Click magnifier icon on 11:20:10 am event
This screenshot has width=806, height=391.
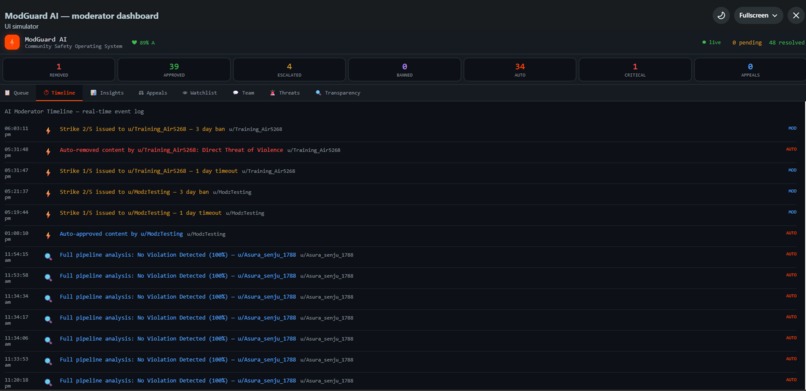(x=48, y=382)
